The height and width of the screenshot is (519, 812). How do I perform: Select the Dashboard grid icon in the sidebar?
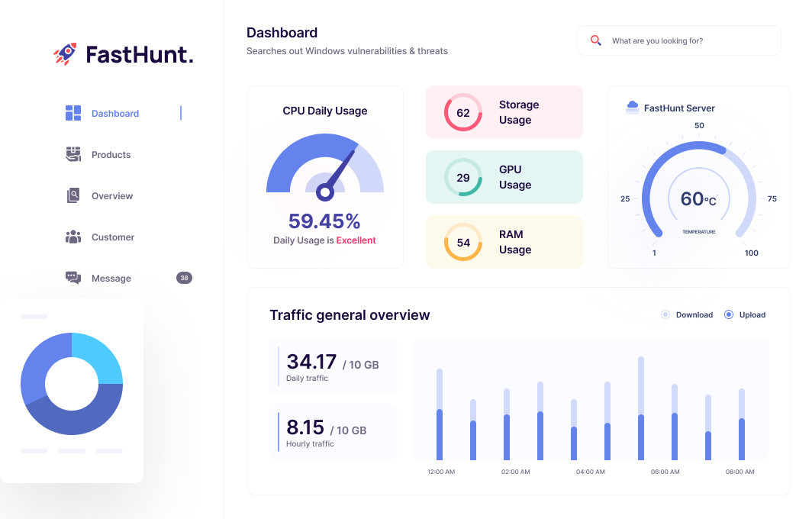pyautogui.click(x=72, y=113)
